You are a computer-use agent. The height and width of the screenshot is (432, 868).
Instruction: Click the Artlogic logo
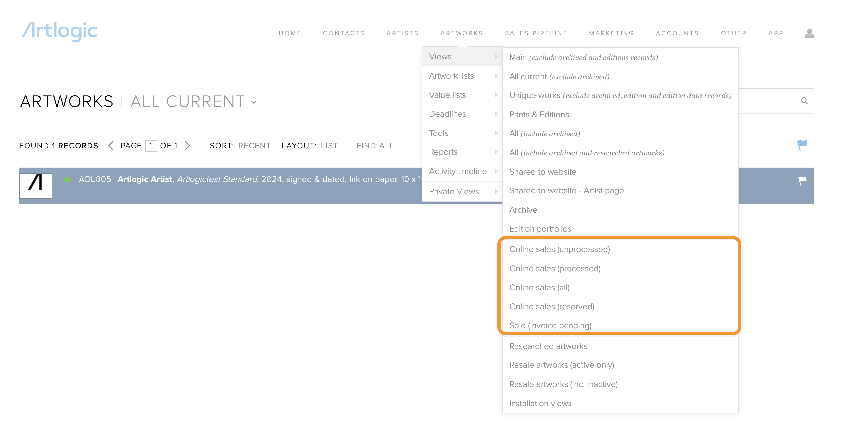[60, 32]
